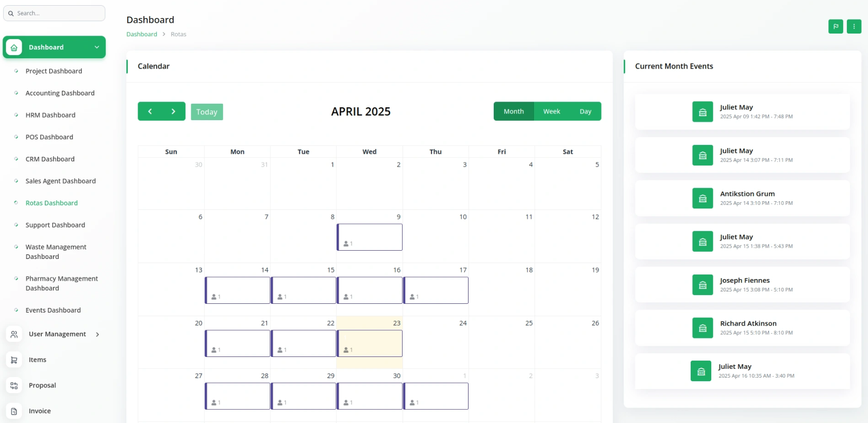The height and width of the screenshot is (423, 868).
Task: Open POS Dashboard
Action: [x=49, y=137]
